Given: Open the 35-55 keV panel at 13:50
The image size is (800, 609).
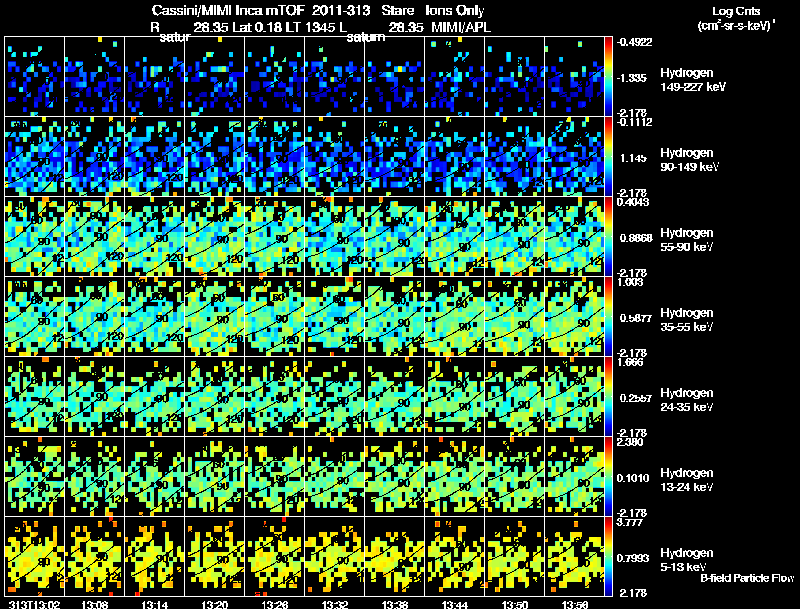Looking at the screenshot, I should [514, 316].
